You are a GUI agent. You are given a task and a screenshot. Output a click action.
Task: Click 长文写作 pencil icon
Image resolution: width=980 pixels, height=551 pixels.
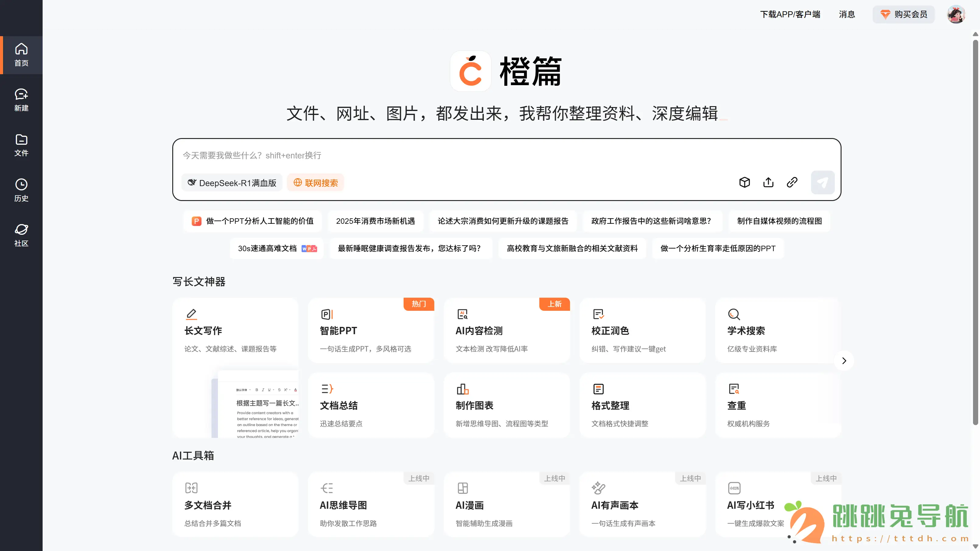[x=191, y=314]
